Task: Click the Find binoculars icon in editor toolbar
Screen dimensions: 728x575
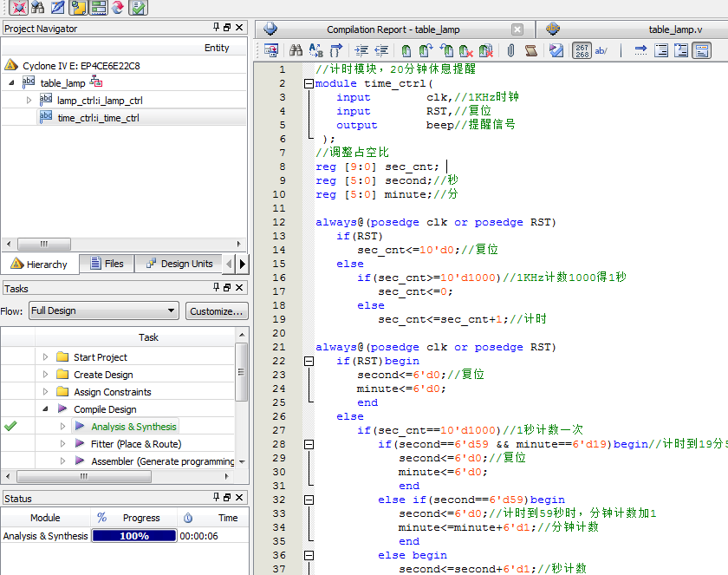Action: point(296,50)
